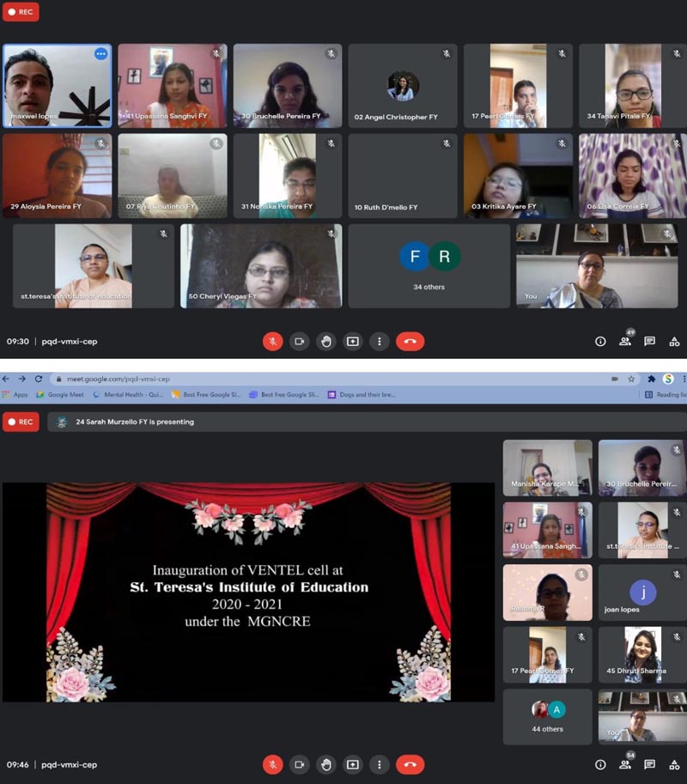This screenshot has height=784, width=687.
Task: Select the 03 Kritika Ayare FY video tile
Action: (x=518, y=175)
